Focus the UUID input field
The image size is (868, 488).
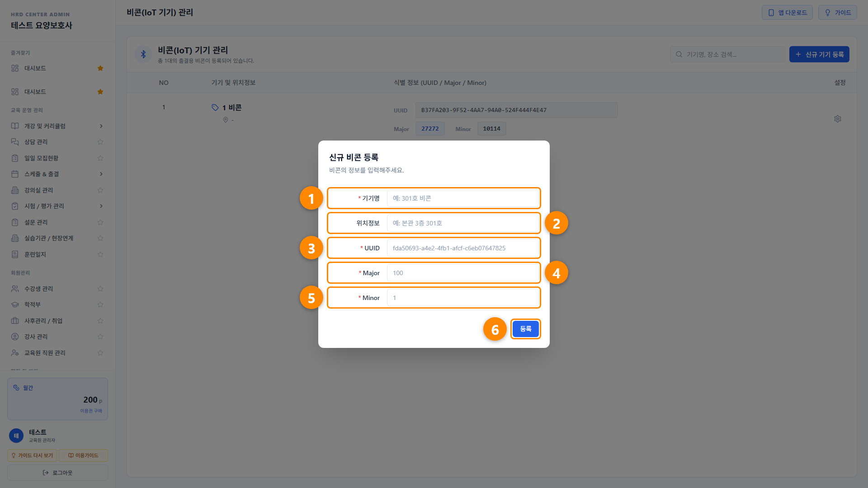click(x=463, y=248)
